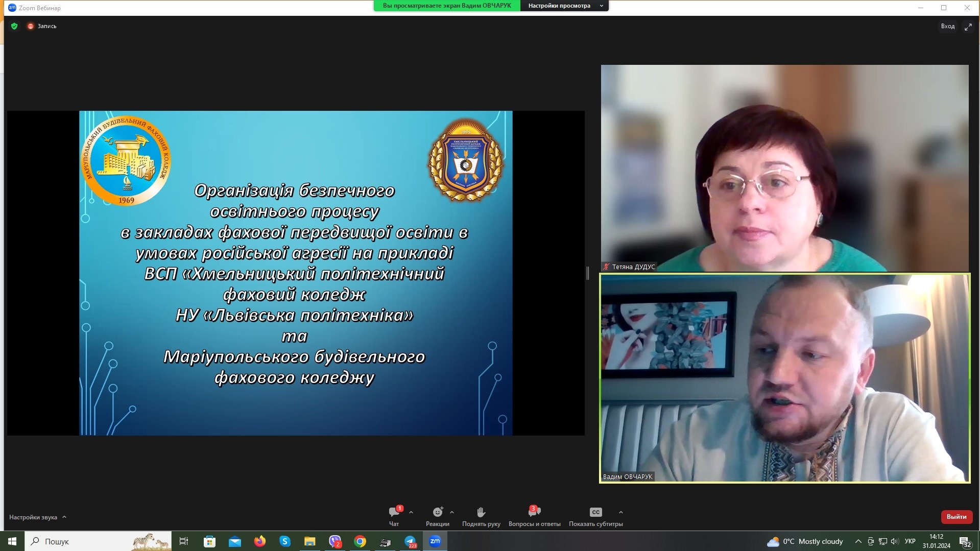
Task: Click the red 'Выйти' leave button
Action: click(x=957, y=517)
